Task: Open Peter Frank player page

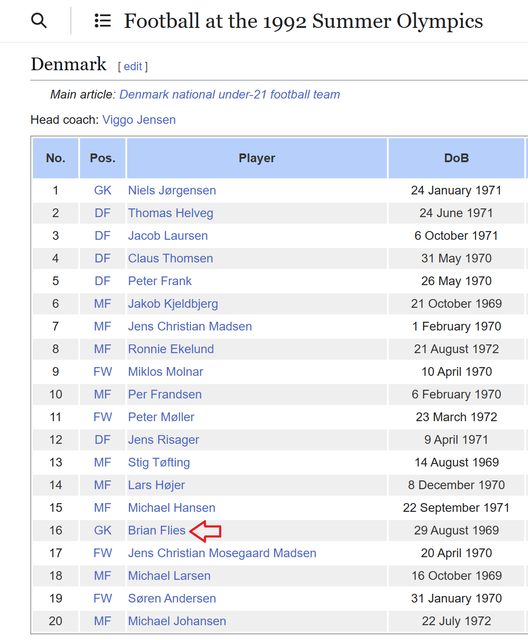Action: tap(160, 281)
